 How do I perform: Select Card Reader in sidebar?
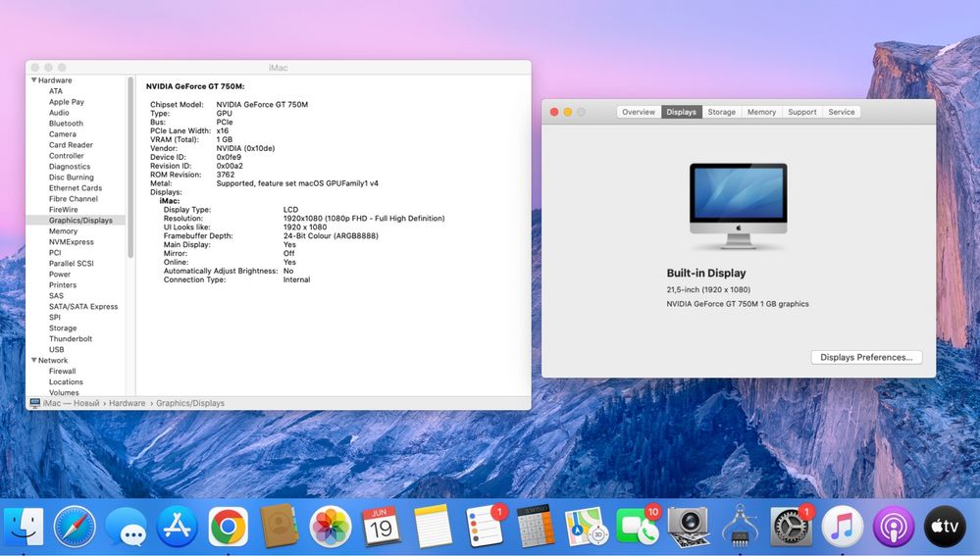[71, 144]
